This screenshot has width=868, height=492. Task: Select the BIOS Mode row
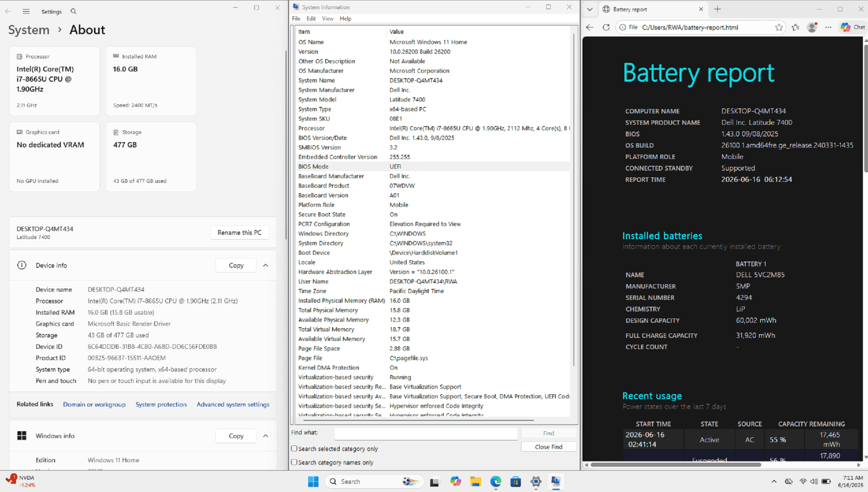pyautogui.click(x=433, y=167)
